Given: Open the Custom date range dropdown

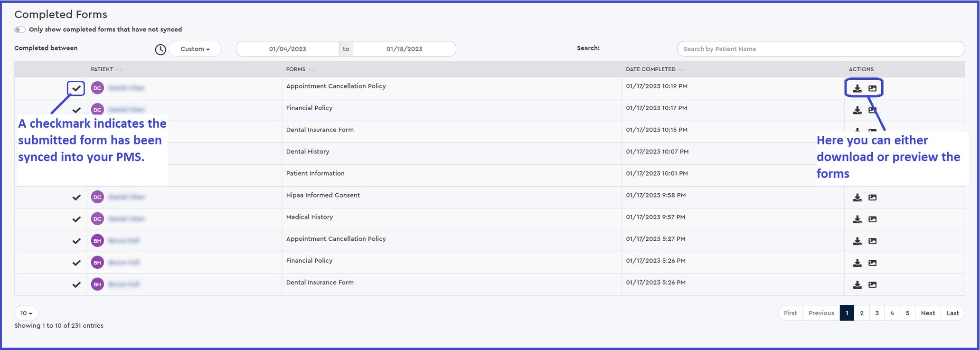Looking at the screenshot, I should pyautogui.click(x=195, y=49).
